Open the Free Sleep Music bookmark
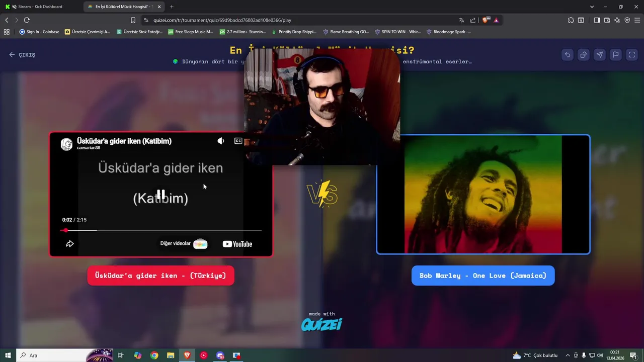644x362 pixels. click(191, 32)
